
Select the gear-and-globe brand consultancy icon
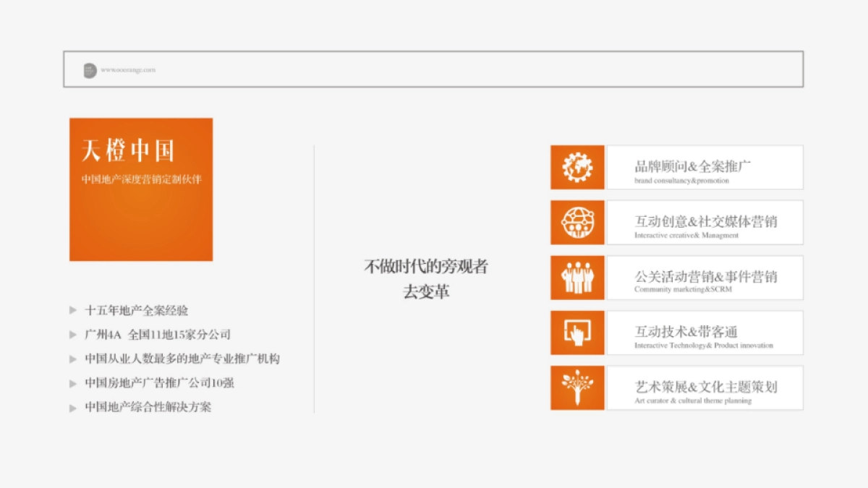577,166
